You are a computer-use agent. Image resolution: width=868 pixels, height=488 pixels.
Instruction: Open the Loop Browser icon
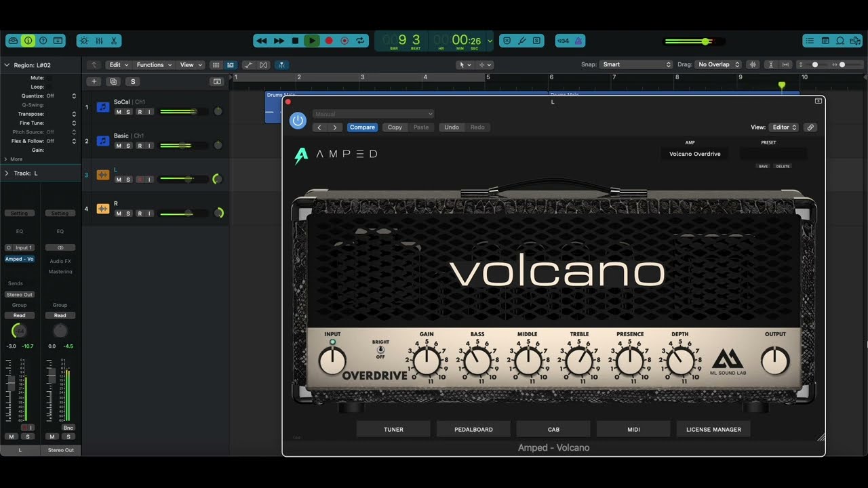pyautogui.click(x=840, y=41)
